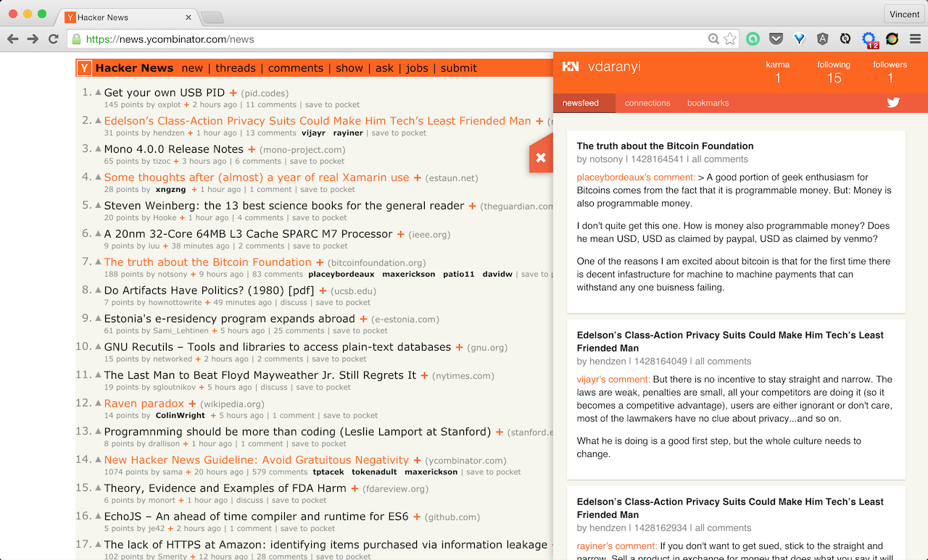Image resolution: width=928 pixels, height=560 pixels.
Task: Open 'show' in the HN header
Action: click(349, 68)
